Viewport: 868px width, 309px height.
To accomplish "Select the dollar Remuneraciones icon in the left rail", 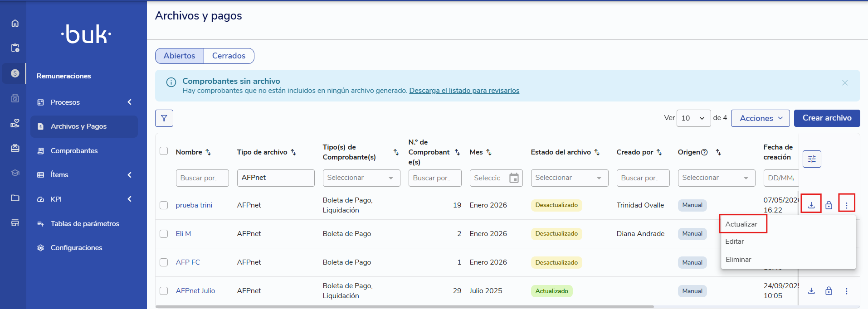I will tap(15, 73).
